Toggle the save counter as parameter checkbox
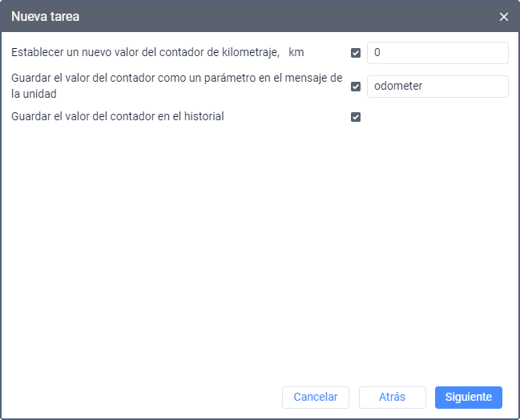Image resolution: width=520 pixels, height=420 pixels. [x=356, y=87]
